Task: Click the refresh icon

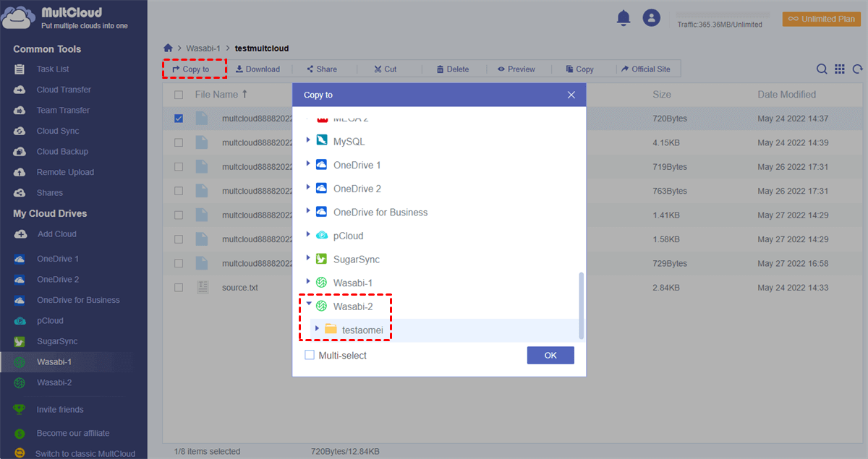Action: tap(858, 69)
